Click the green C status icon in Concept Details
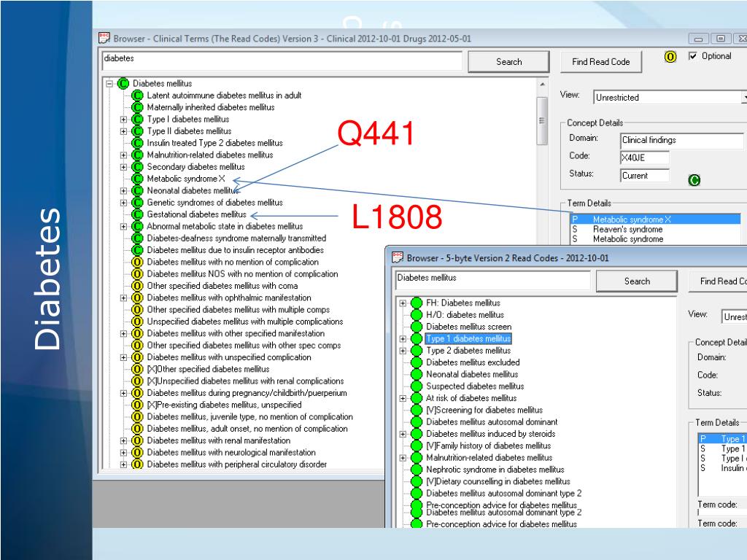 694,180
